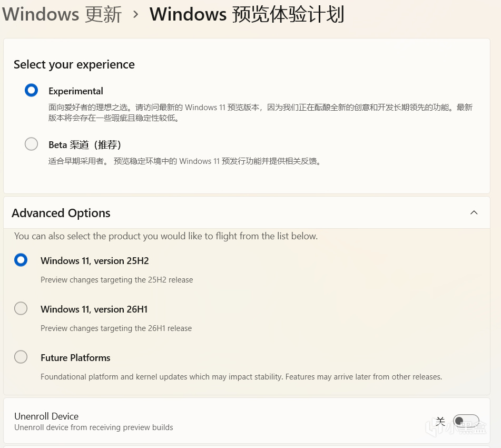The image size is (501, 448).
Task: Click the Select your experience heading
Action: tap(74, 64)
